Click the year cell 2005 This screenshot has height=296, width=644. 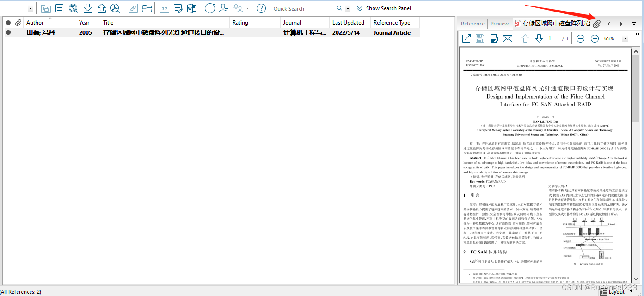(x=86, y=33)
